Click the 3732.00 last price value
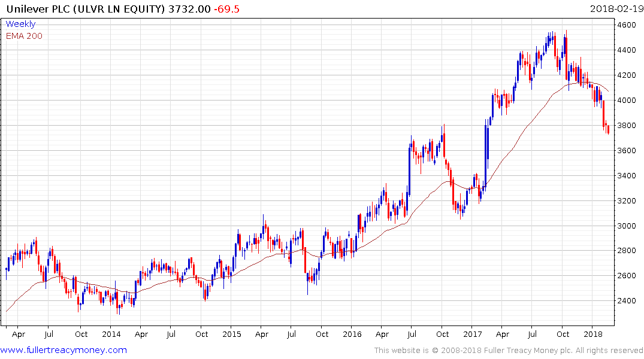This screenshot has height=359, width=644. [x=189, y=9]
